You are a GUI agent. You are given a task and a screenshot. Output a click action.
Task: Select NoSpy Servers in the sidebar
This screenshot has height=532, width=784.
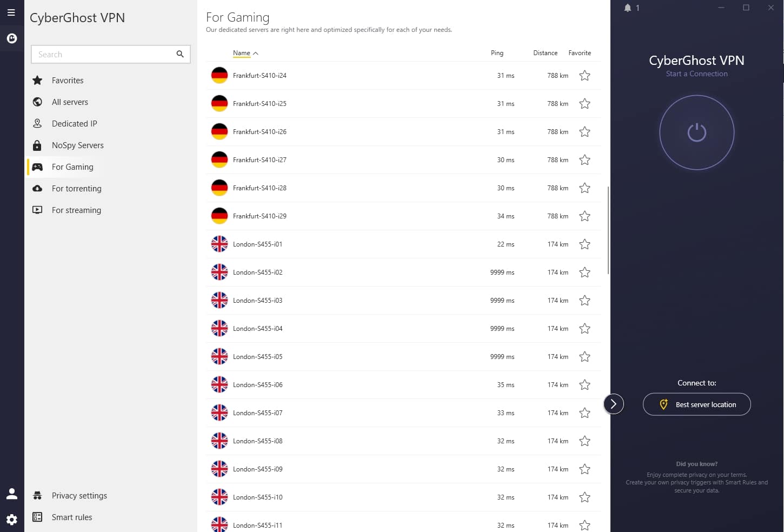coord(77,145)
